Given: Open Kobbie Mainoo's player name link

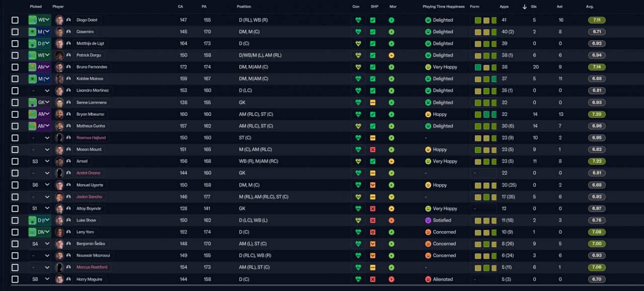Looking at the screenshot, I should [x=90, y=79].
